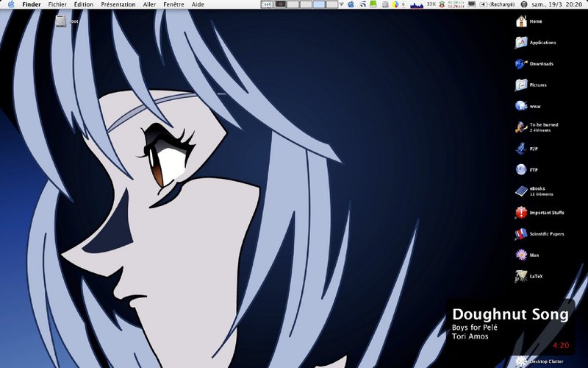This screenshot has height=368, width=588.
Task: Select the Desktop Clutter icon
Action: tap(521, 361)
